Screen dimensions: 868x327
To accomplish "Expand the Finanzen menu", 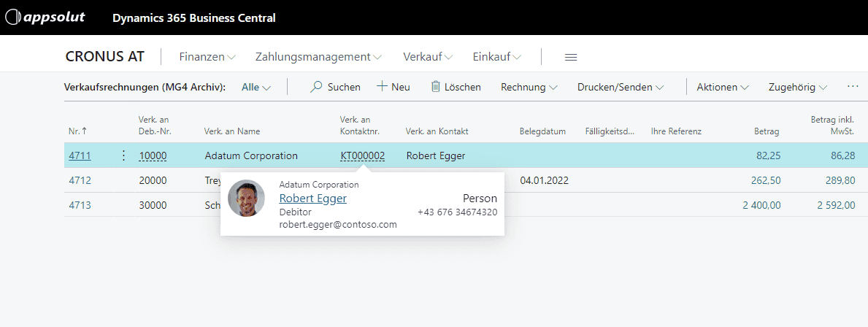I will [x=207, y=57].
